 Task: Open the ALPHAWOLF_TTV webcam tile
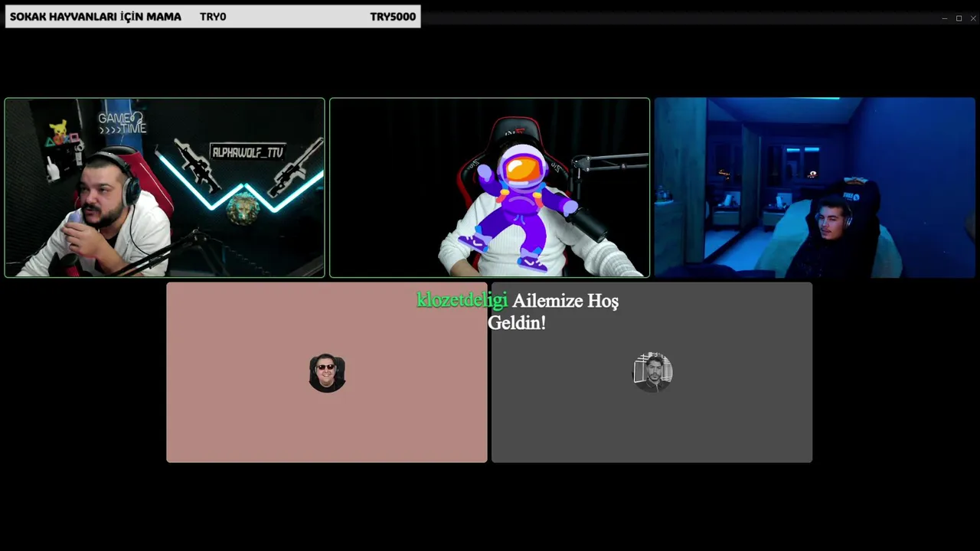coord(165,187)
